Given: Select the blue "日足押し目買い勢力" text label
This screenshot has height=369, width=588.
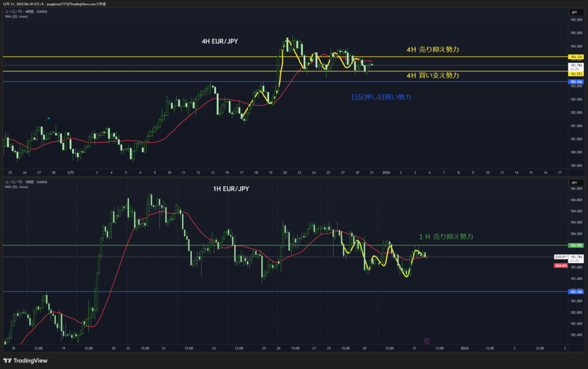Looking at the screenshot, I should 381,97.
